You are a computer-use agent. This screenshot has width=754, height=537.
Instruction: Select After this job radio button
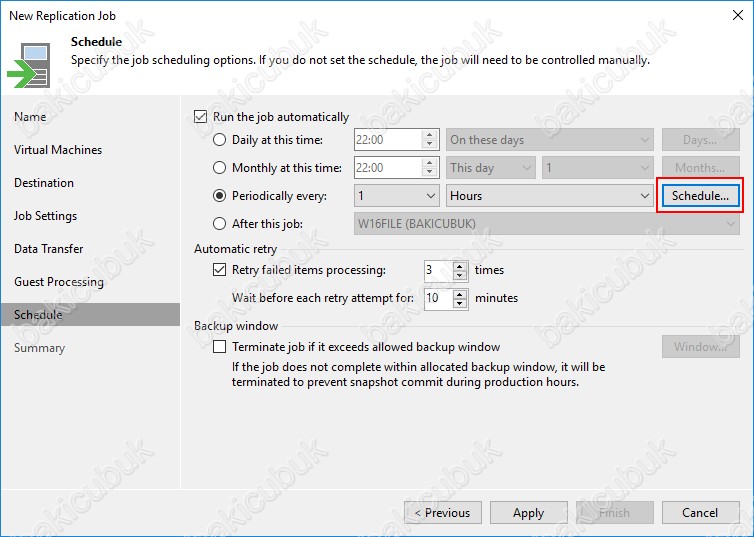click(x=219, y=224)
